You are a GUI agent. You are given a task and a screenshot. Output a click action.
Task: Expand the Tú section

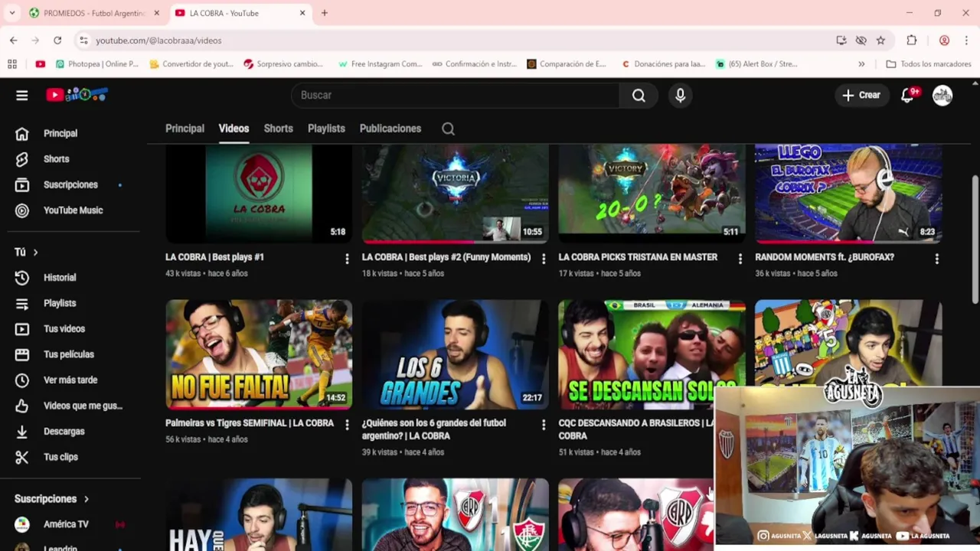click(x=26, y=252)
